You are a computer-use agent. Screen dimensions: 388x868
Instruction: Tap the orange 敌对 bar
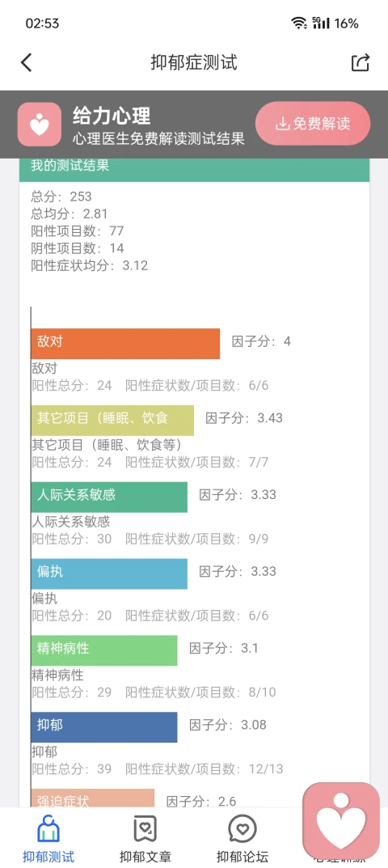pyautogui.click(x=125, y=344)
